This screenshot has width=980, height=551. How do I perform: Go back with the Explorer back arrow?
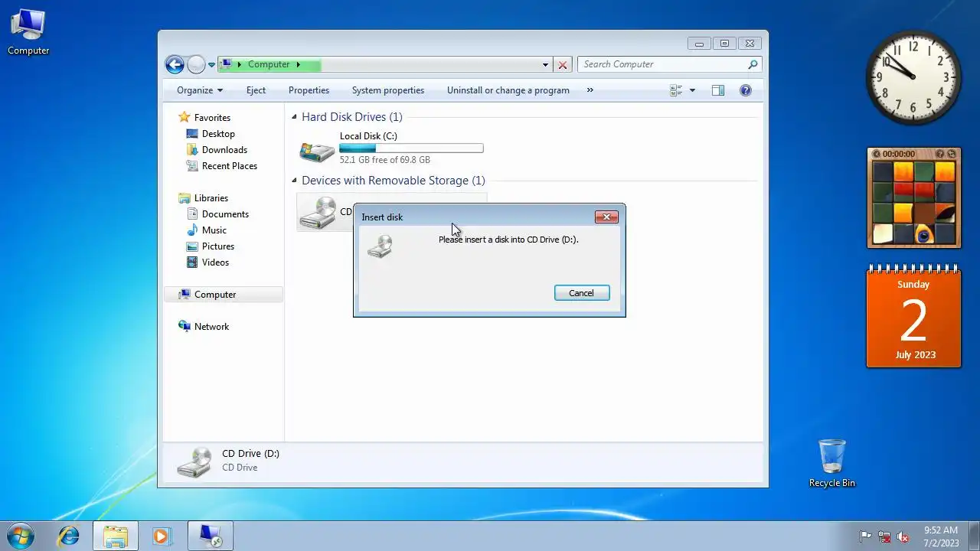(x=175, y=65)
